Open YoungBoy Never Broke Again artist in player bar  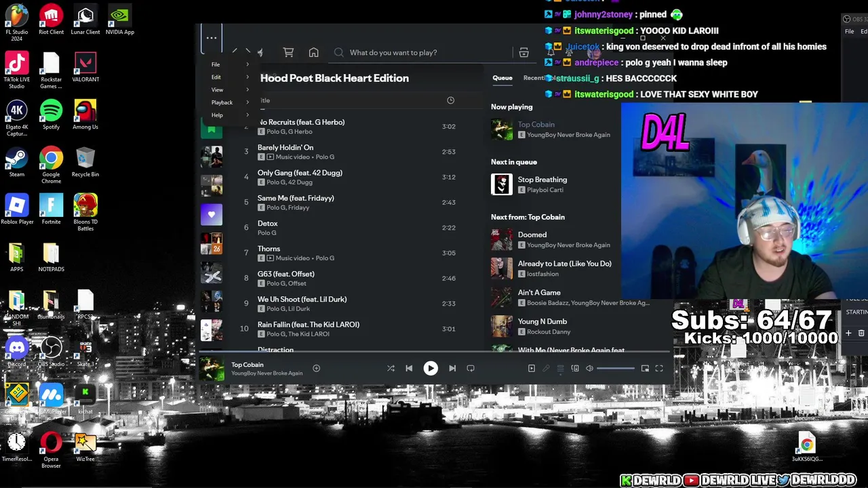tap(267, 373)
